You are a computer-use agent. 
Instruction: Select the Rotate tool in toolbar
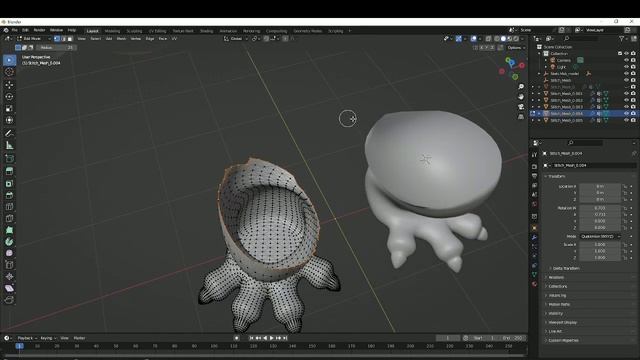click(x=9, y=97)
